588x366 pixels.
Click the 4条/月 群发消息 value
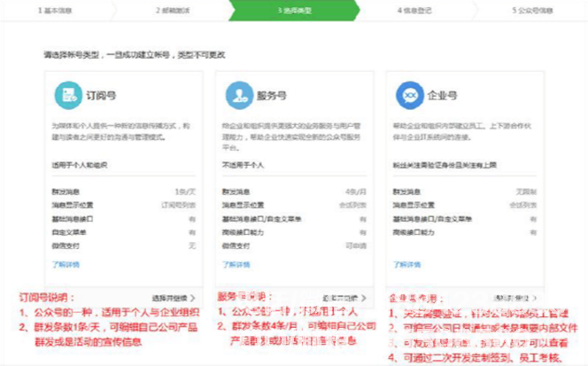point(356,191)
